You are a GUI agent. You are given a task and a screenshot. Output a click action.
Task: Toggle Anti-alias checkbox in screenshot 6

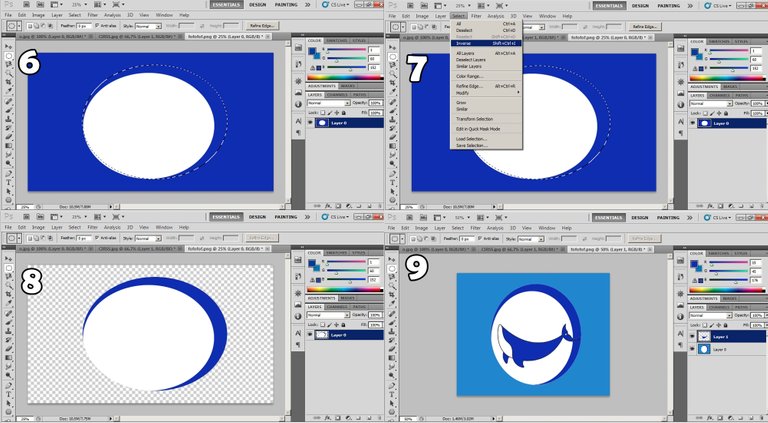tap(97, 25)
